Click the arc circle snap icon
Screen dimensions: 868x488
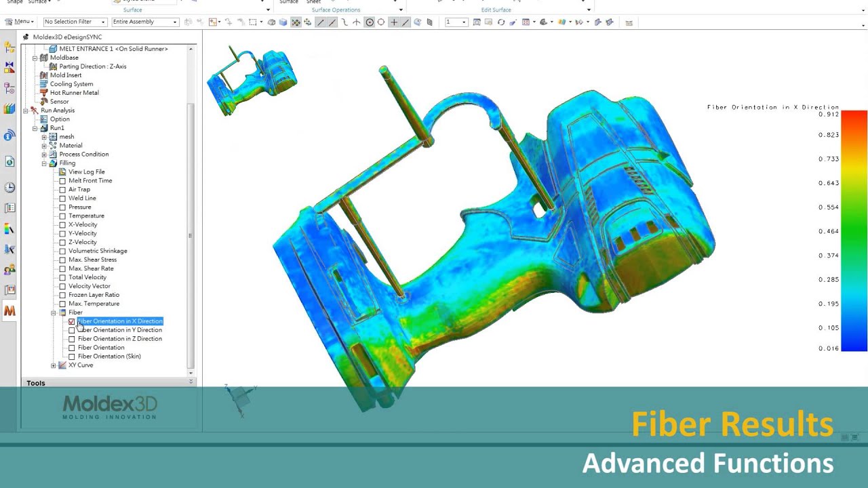tap(381, 22)
